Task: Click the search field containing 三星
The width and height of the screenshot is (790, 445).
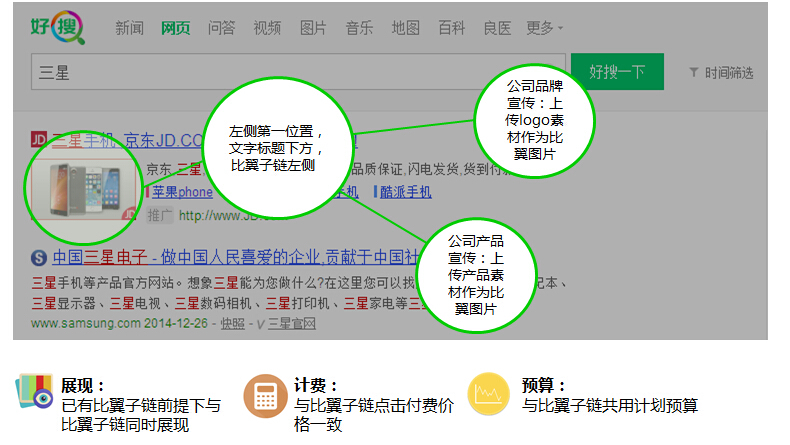Action: [298, 72]
